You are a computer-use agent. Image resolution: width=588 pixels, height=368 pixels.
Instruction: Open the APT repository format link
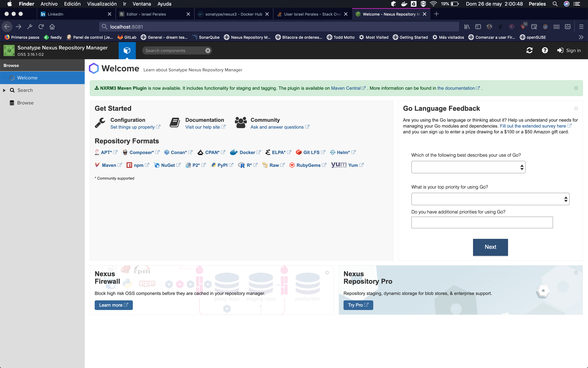[106, 152]
